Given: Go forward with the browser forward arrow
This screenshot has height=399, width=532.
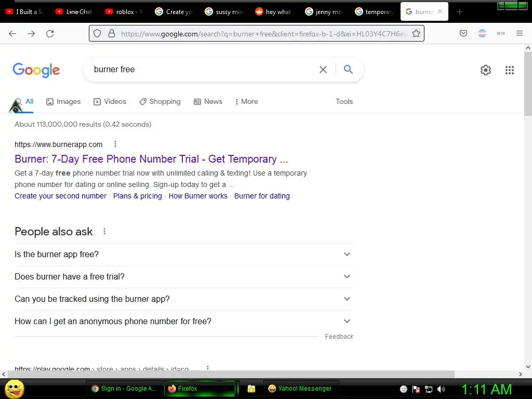Looking at the screenshot, I should coord(31,33).
